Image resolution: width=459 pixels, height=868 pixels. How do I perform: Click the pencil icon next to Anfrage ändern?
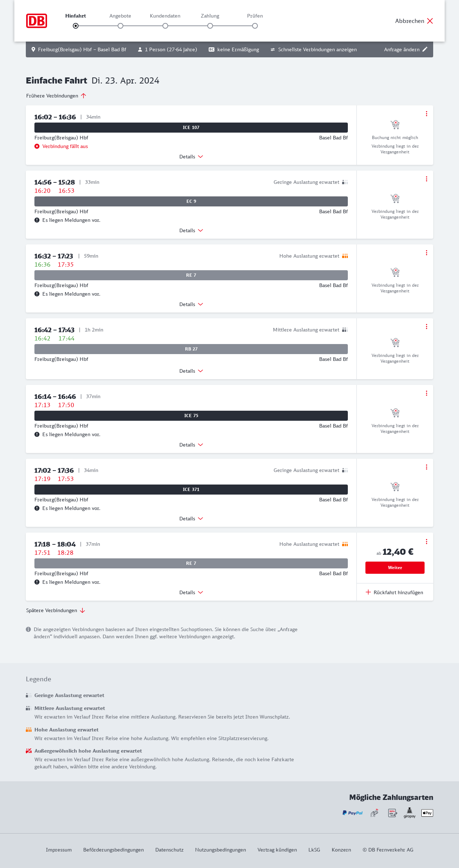pyautogui.click(x=425, y=49)
